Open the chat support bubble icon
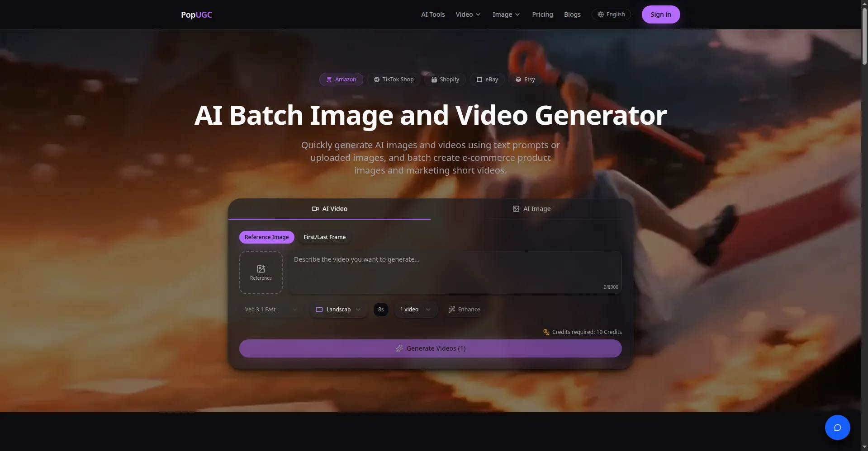 click(x=837, y=428)
